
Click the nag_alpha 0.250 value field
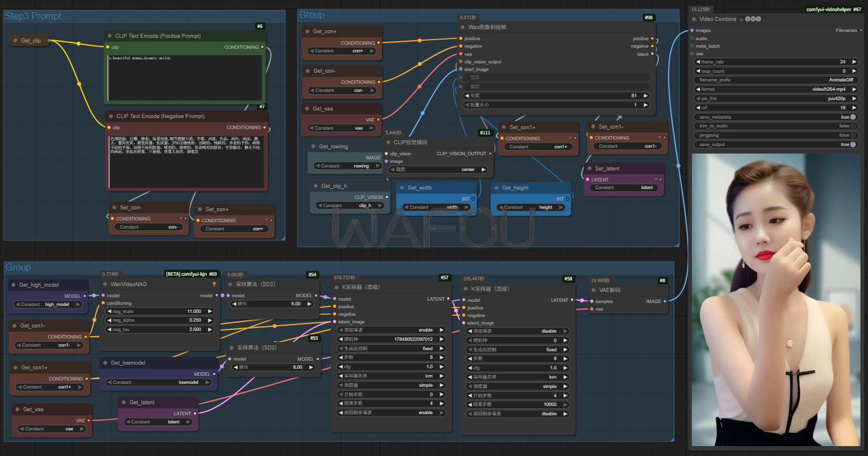tap(159, 320)
